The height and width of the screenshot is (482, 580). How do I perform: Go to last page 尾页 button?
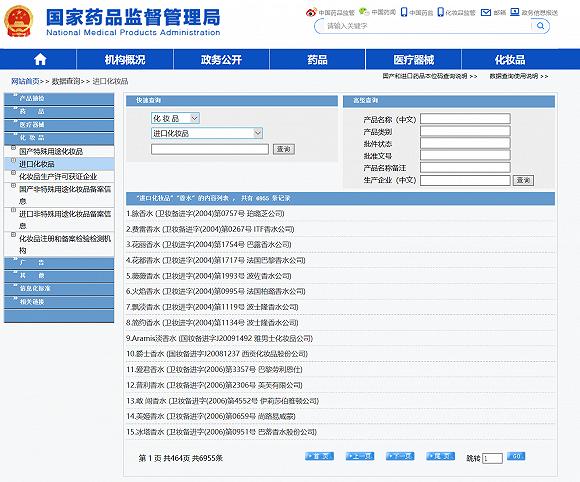[441, 456]
